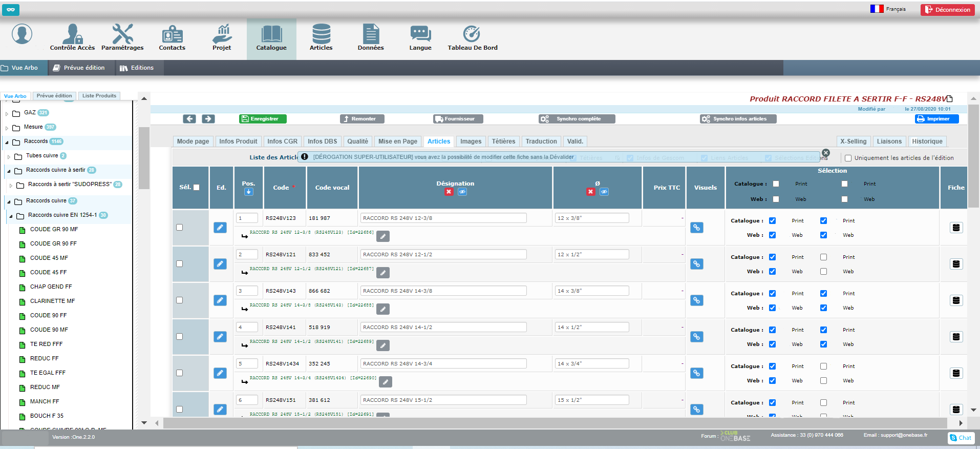This screenshot has width=980, height=449.
Task: Expand the GAZ tree node
Action: coord(7,114)
